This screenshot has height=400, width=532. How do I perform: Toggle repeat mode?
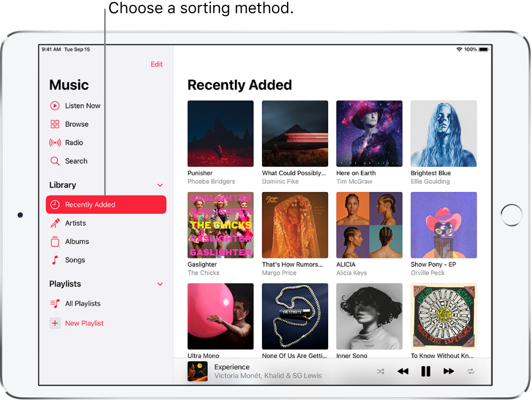pos(470,372)
